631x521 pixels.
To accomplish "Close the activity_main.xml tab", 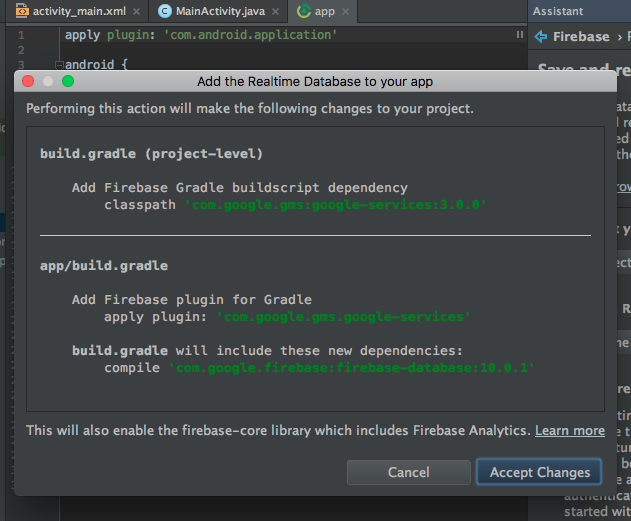I will coord(136,12).
